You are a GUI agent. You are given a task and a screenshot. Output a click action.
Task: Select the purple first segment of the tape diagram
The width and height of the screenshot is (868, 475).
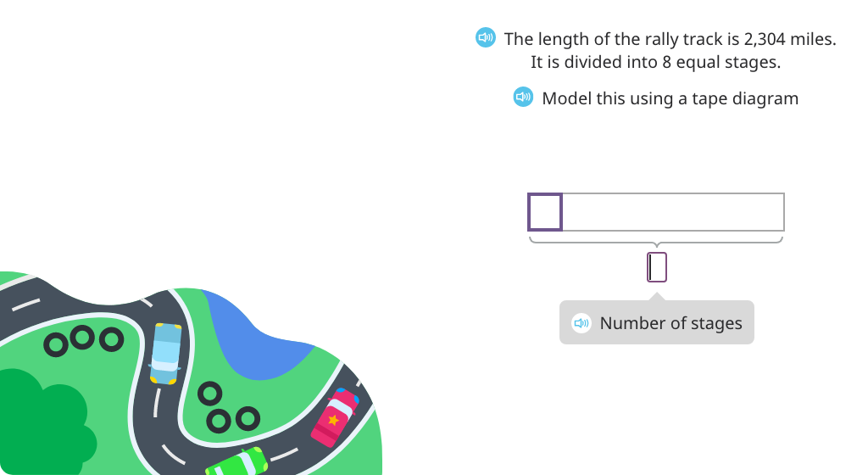tap(545, 212)
